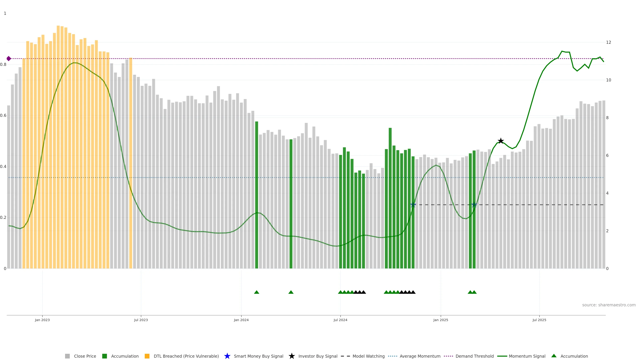Click the Jul 2024 axis label
This screenshot has height=362, width=644.
(340, 320)
